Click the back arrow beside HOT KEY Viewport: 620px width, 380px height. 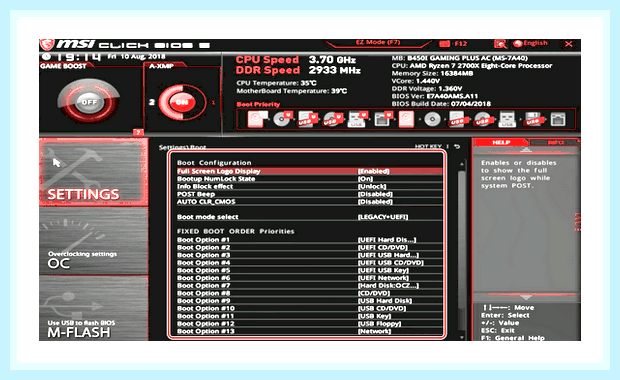pos(457,147)
